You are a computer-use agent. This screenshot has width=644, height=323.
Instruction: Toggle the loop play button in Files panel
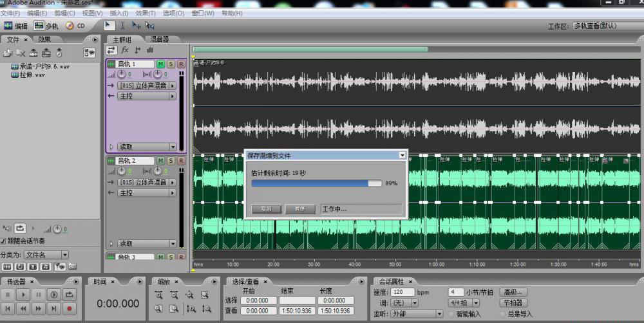[20, 228]
